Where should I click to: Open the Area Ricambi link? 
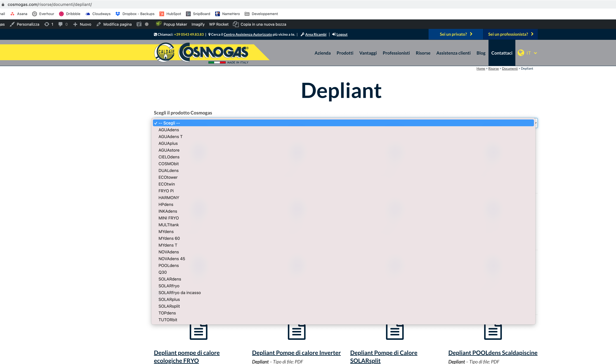tap(316, 34)
